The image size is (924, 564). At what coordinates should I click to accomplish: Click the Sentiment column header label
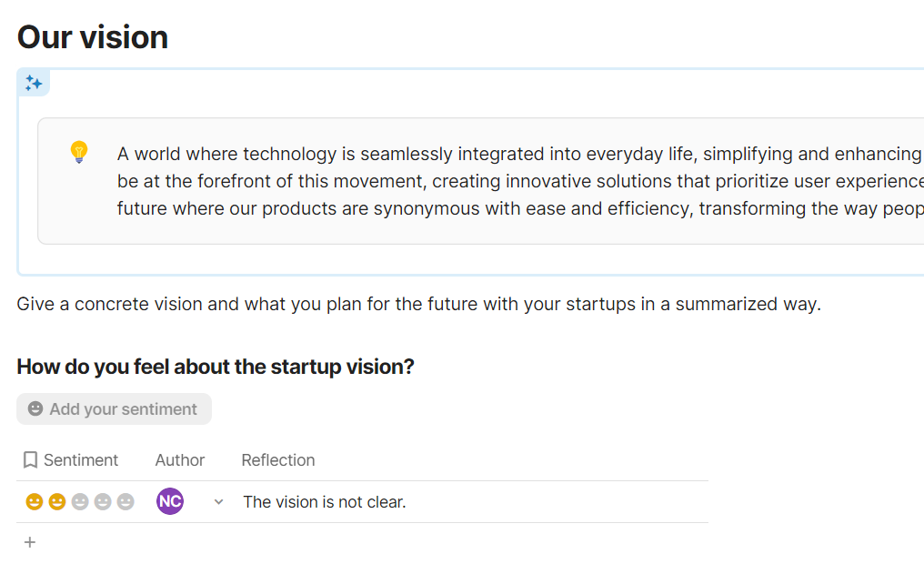click(x=81, y=460)
